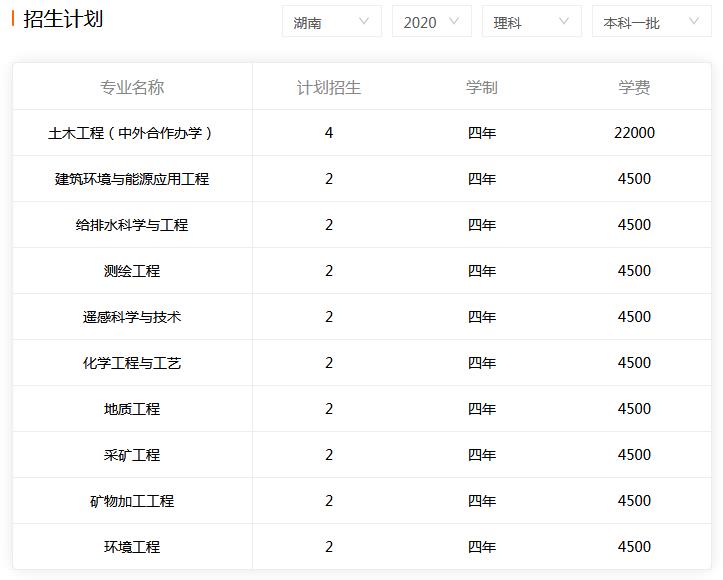Click tuition 4500 for 建筑环境与能源应用工程
Image resolution: width=723 pixels, height=580 pixels.
[x=634, y=179]
